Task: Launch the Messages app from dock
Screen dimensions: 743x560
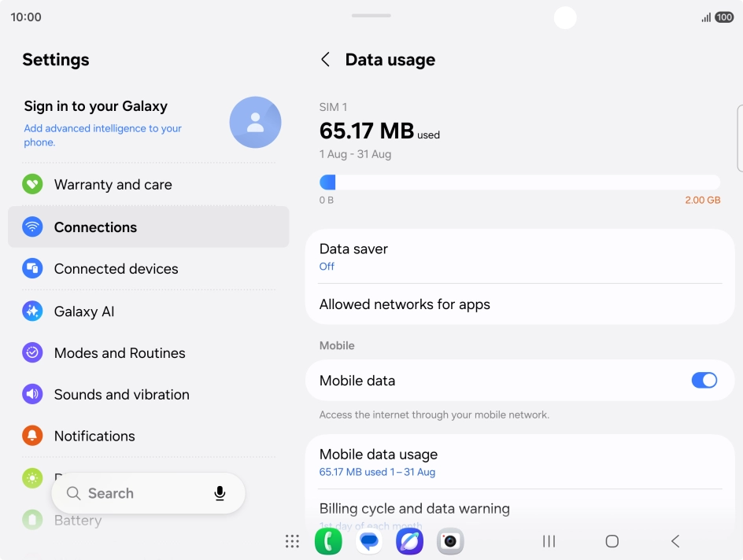Action: pos(368,541)
